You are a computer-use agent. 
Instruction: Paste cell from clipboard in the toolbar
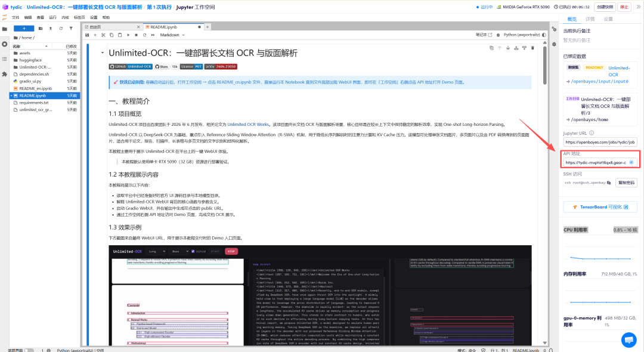(119, 35)
